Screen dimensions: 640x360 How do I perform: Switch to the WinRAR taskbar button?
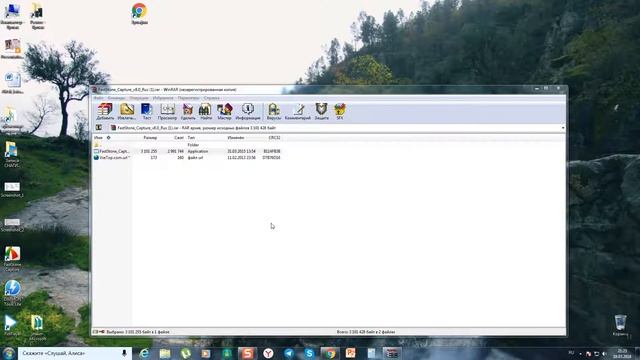392,353
